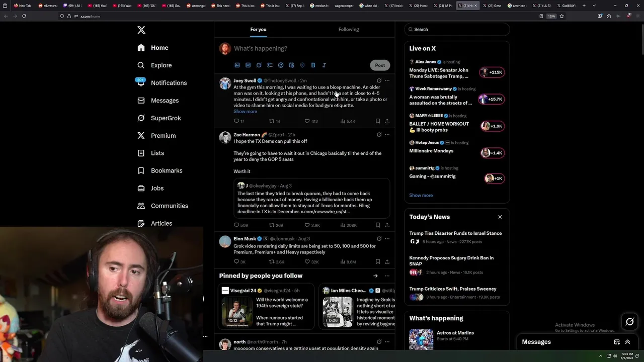644x362 pixels.
Task: Click the Post button
Action: (380, 65)
